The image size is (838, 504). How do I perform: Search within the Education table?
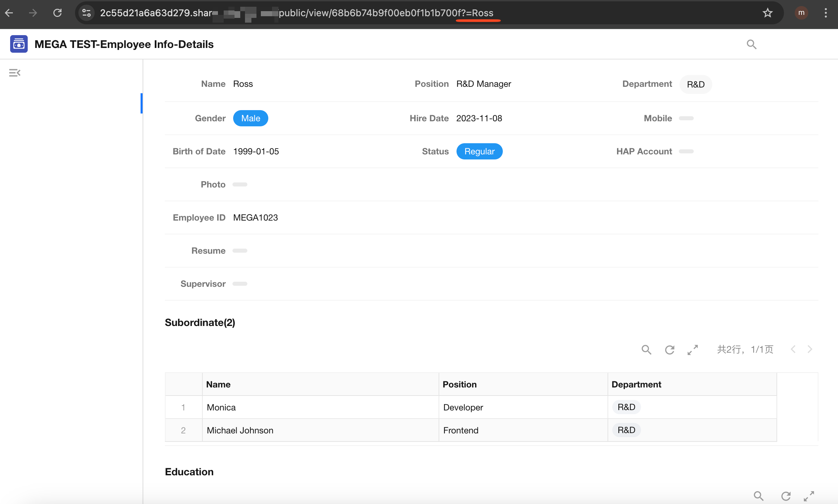pos(758,496)
